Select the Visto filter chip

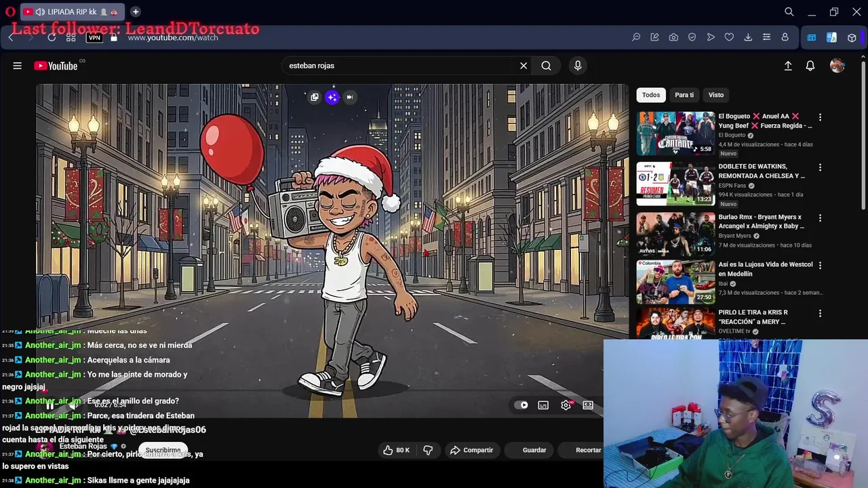716,95
